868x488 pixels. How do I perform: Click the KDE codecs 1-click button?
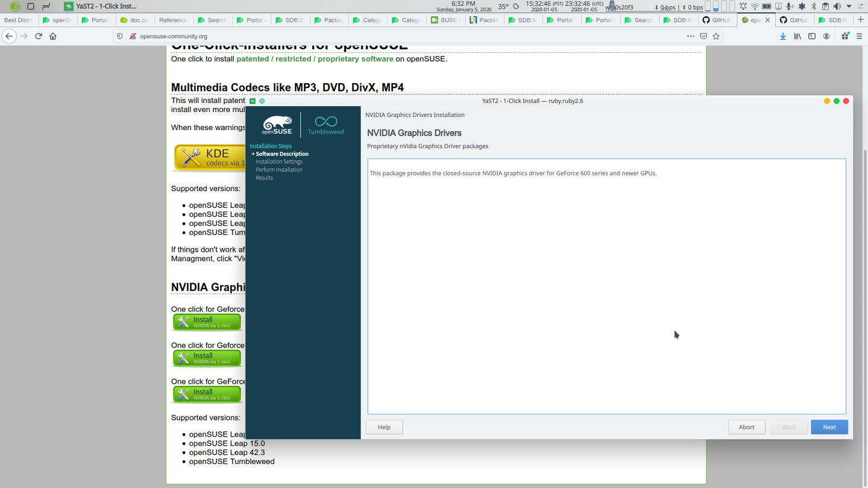click(210, 157)
